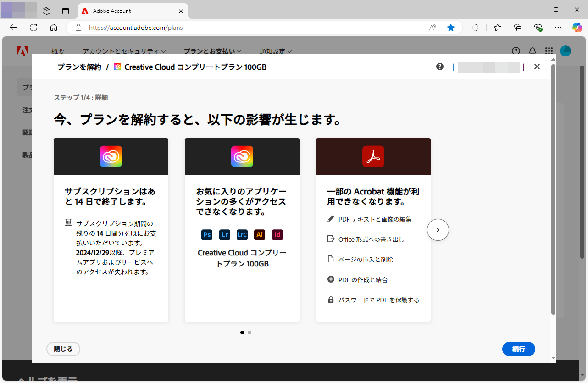Open the tab actions menu icon
Viewport: 588px width, 383px height.
[x=66, y=11]
